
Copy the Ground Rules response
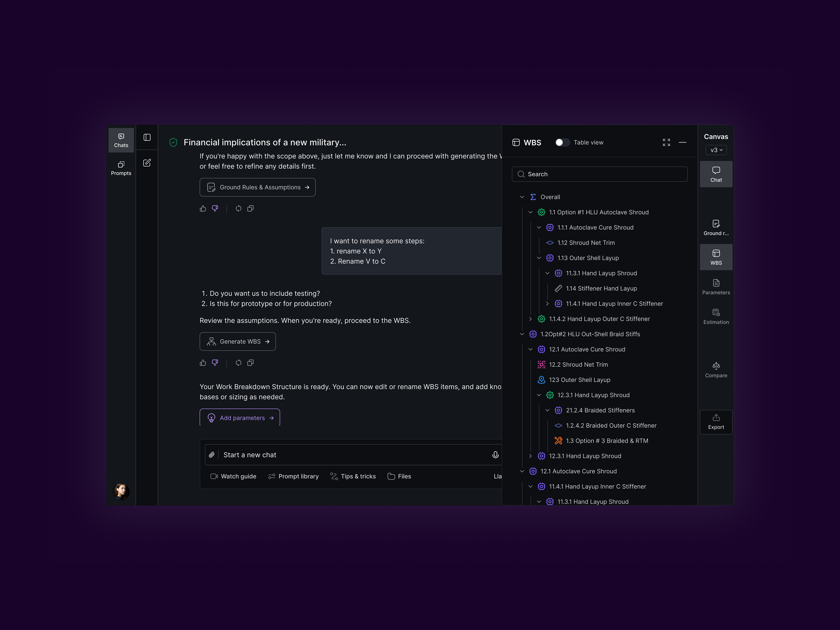pos(251,208)
